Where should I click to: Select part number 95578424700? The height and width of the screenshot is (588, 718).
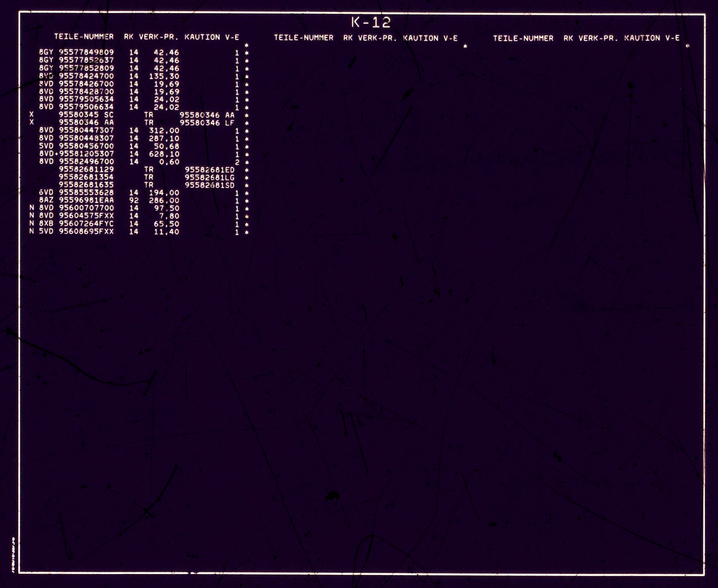point(86,76)
